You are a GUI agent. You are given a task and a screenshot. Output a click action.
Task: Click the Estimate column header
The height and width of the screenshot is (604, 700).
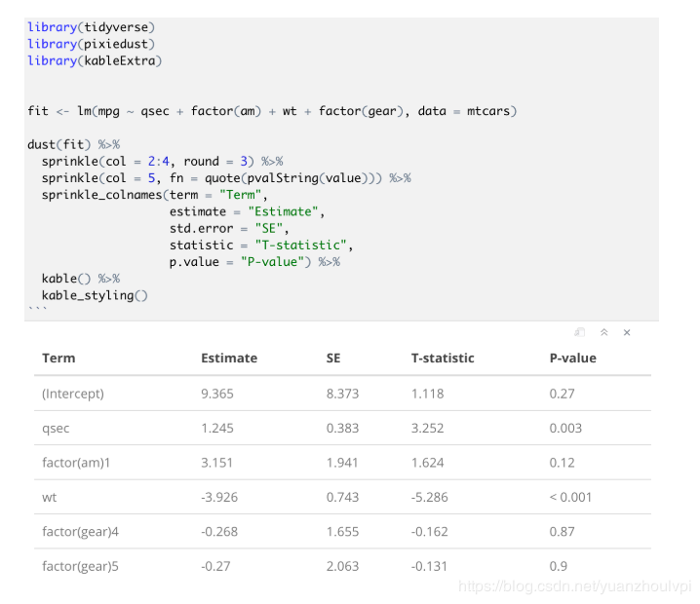click(229, 359)
